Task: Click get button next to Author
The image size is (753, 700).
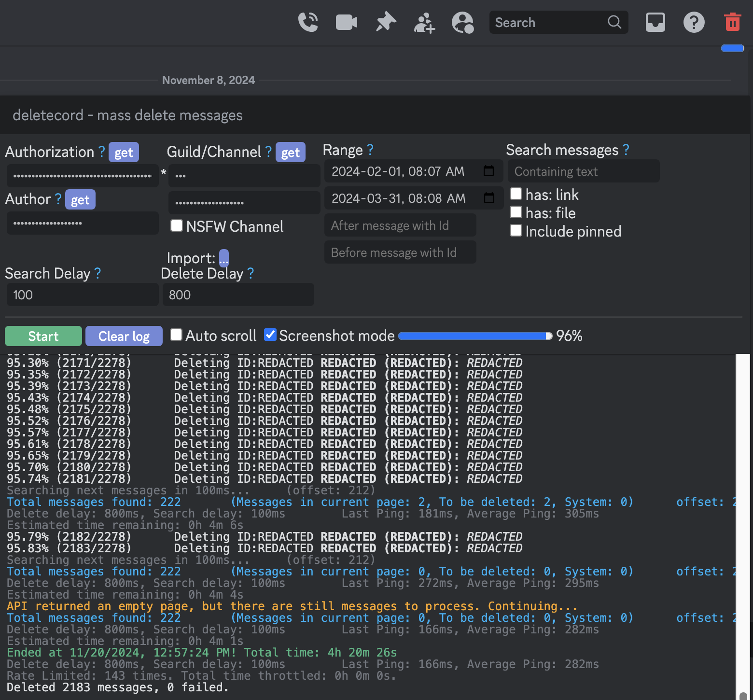Action: 80,199
